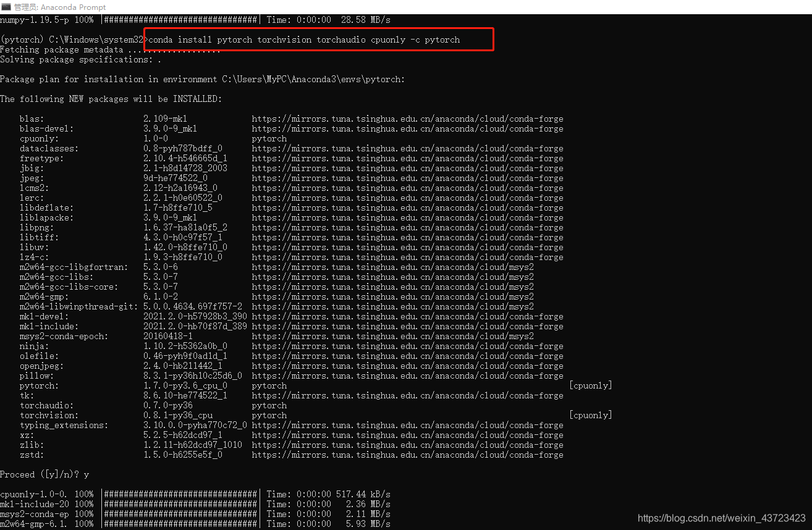Click the 'libdeflate:' package name
Screen dimensions: 812x530
(47, 208)
